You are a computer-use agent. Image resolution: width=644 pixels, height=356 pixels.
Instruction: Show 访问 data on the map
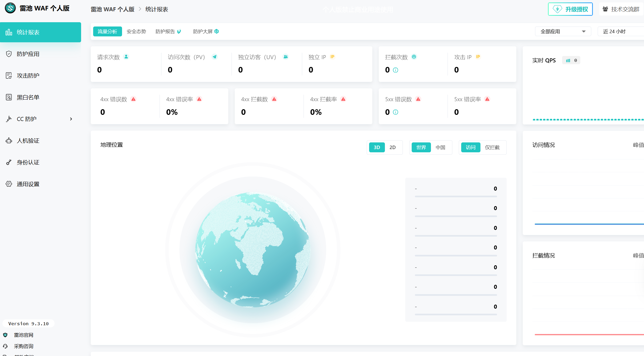(x=471, y=147)
